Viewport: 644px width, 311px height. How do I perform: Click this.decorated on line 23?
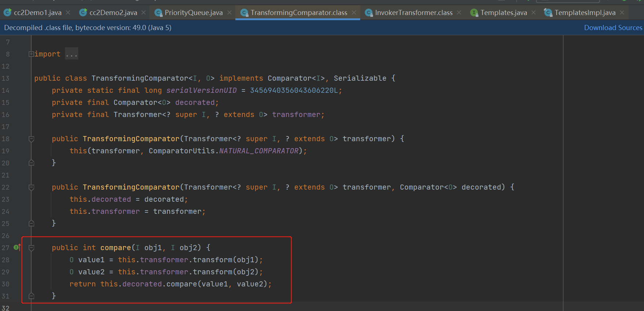click(100, 199)
